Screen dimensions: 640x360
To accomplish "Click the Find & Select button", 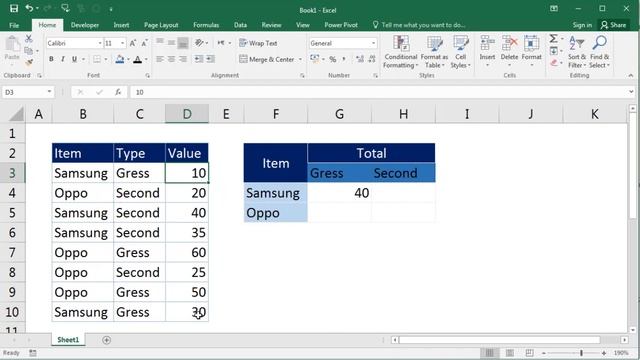I will (x=599, y=52).
